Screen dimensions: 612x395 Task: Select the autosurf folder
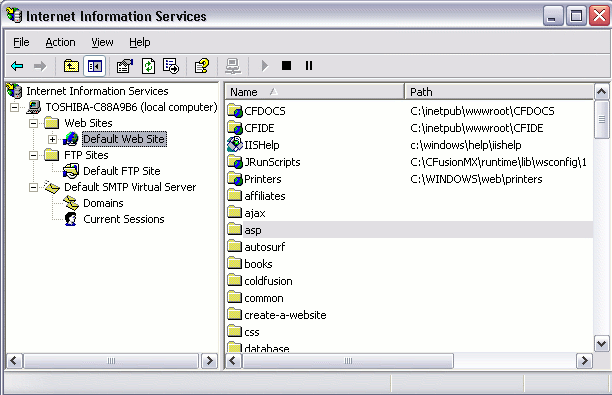(x=265, y=247)
